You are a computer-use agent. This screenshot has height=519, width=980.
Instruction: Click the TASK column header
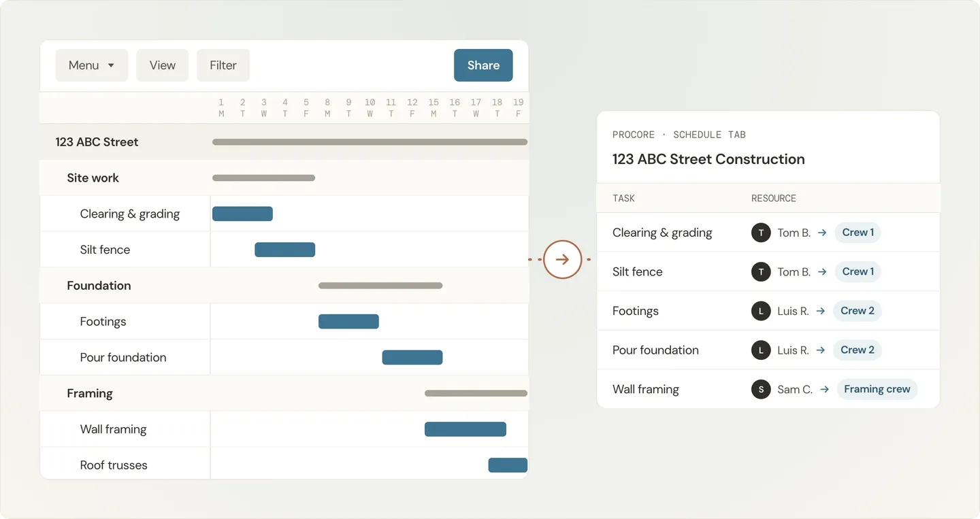623,199
